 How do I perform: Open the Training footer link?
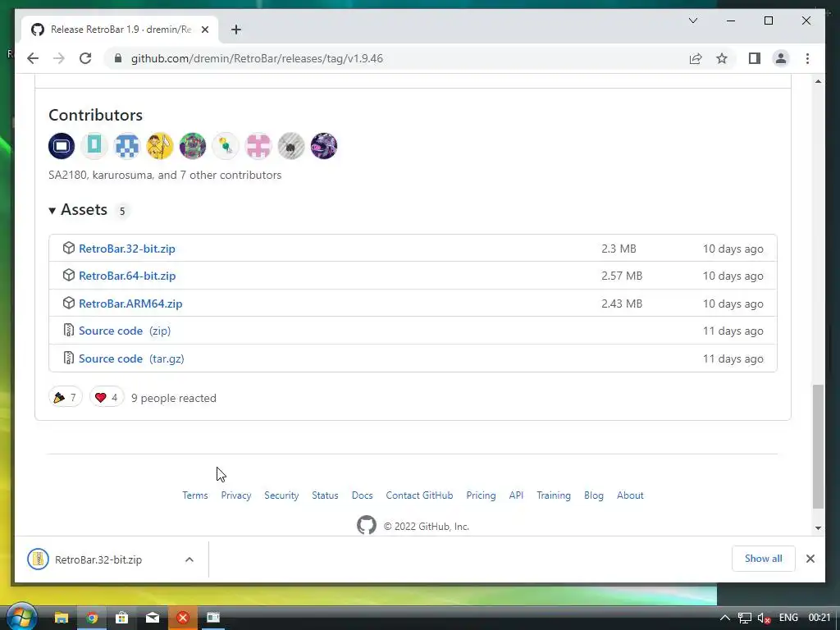point(554,495)
